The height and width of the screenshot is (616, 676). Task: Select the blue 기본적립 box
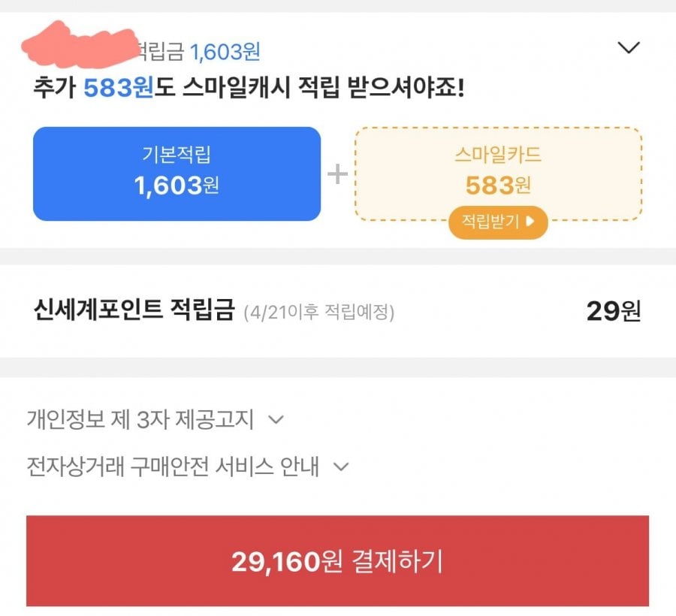177,174
